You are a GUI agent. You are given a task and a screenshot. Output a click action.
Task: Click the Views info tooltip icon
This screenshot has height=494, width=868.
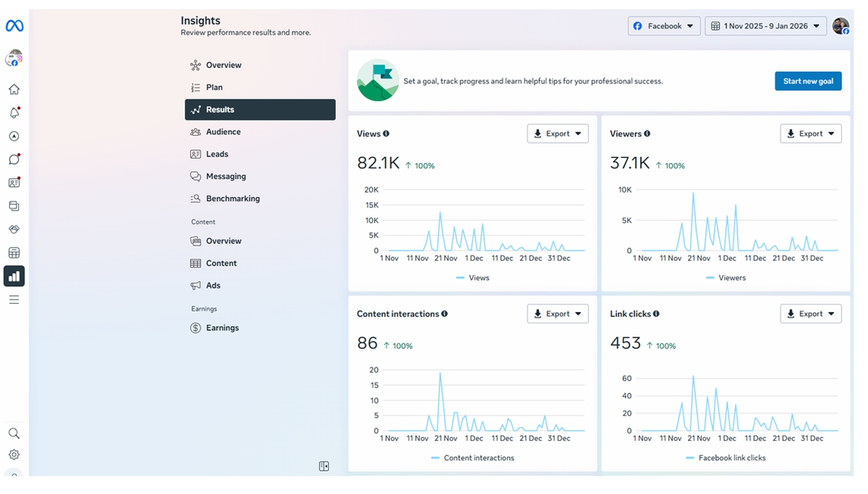coord(386,133)
